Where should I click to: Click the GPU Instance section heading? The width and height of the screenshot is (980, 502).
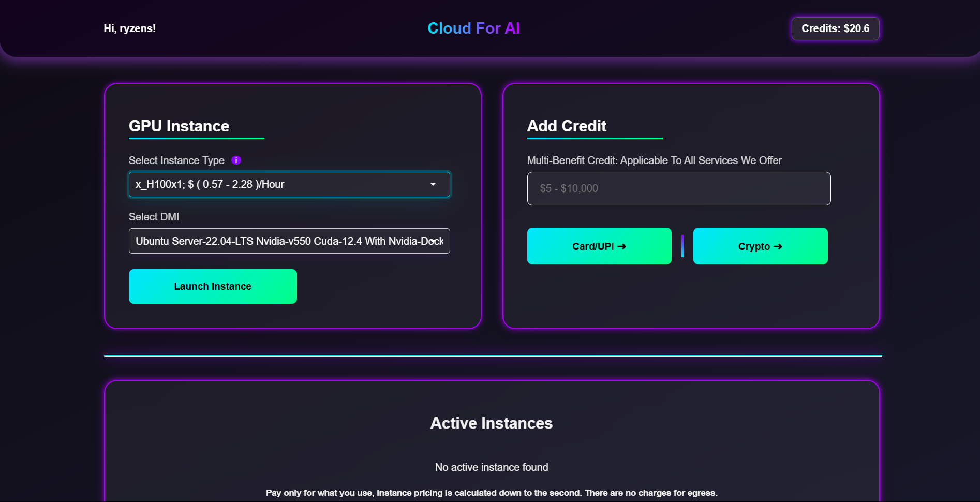(x=179, y=126)
